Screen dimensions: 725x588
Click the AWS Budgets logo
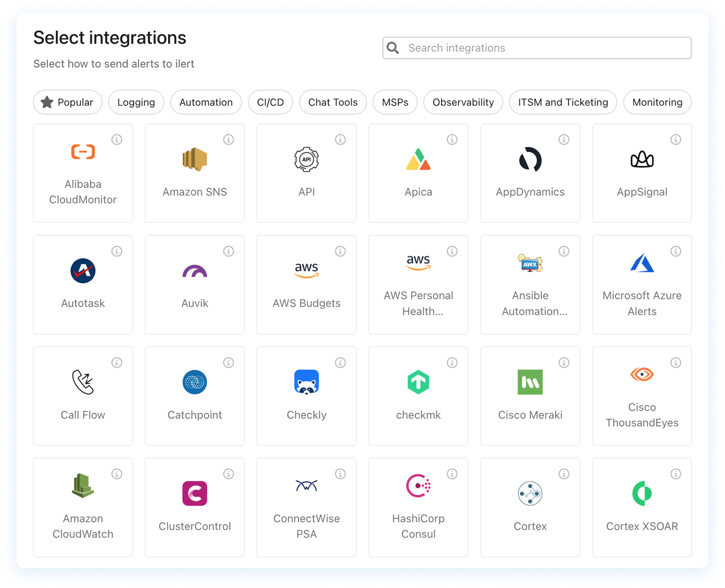[x=306, y=271]
